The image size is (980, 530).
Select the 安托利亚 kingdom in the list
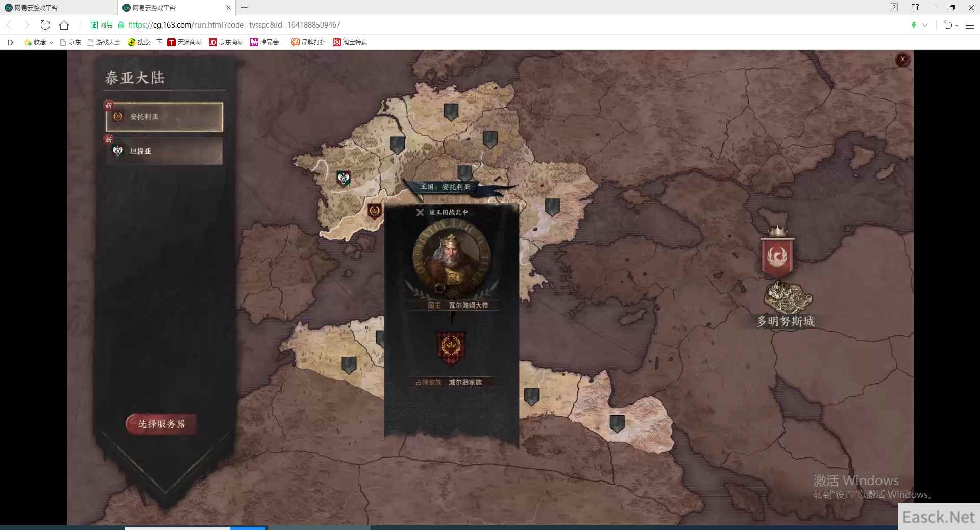pyautogui.click(x=164, y=117)
